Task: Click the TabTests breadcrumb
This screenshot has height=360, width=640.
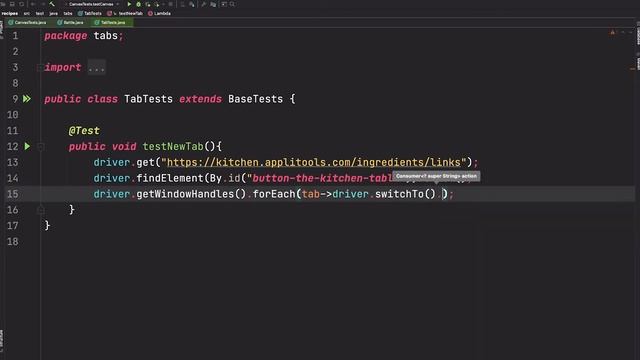Action: tap(90, 13)
